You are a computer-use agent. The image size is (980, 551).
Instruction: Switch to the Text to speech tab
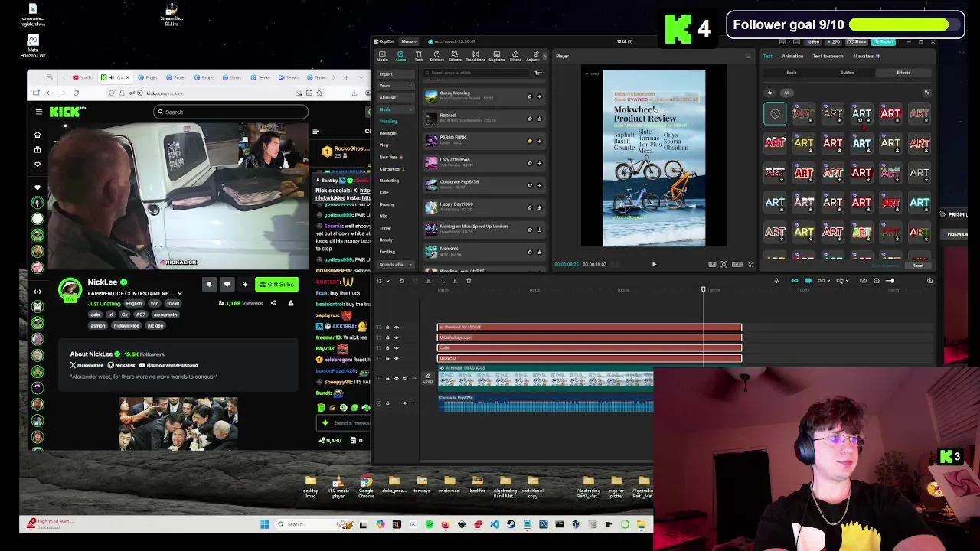828,56
